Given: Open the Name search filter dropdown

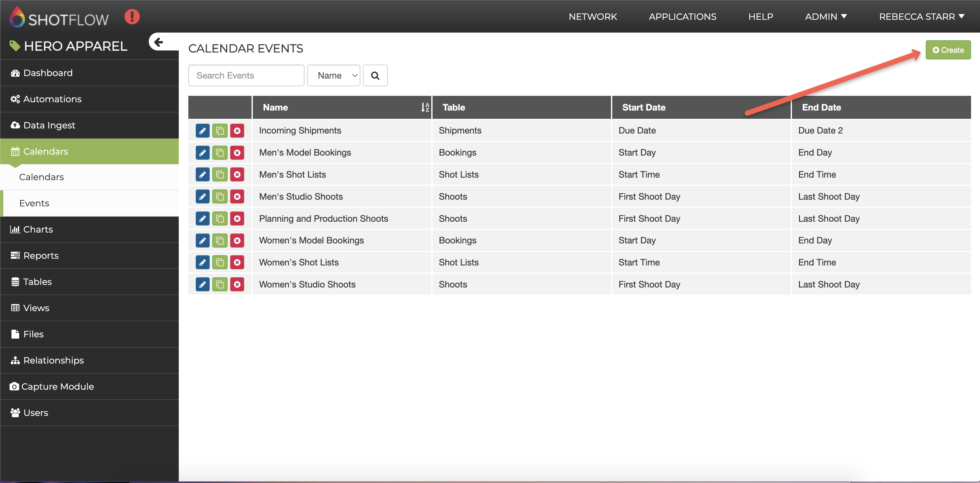Looking at the screenshot, I should [x=333, y=75].
